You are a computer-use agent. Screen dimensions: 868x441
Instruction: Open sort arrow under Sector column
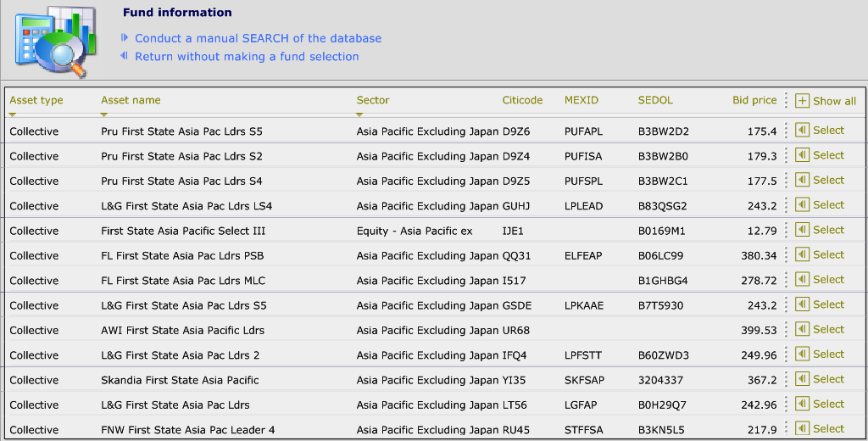click(359, 114)
